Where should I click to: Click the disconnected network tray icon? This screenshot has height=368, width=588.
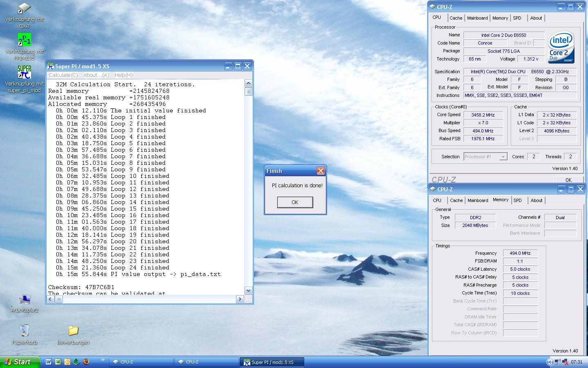[x=565, y=362]
